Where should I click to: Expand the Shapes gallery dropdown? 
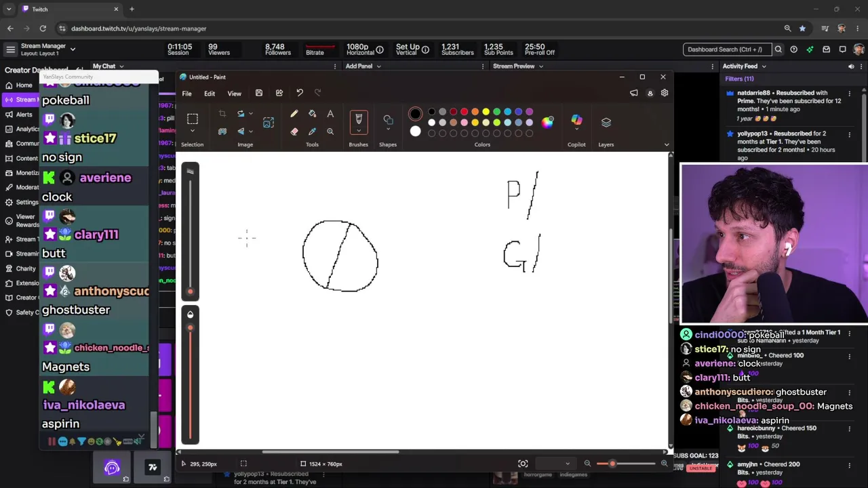(388, 129)
